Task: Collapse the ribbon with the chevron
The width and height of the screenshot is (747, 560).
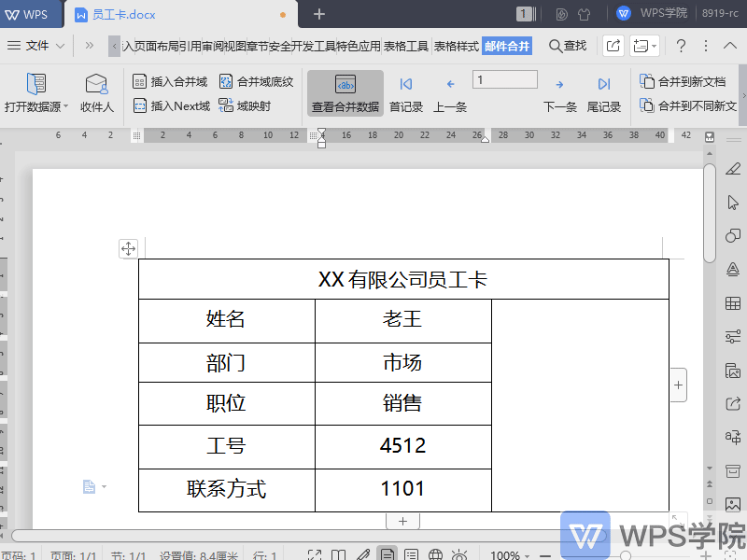Action: tap(730, 46)
